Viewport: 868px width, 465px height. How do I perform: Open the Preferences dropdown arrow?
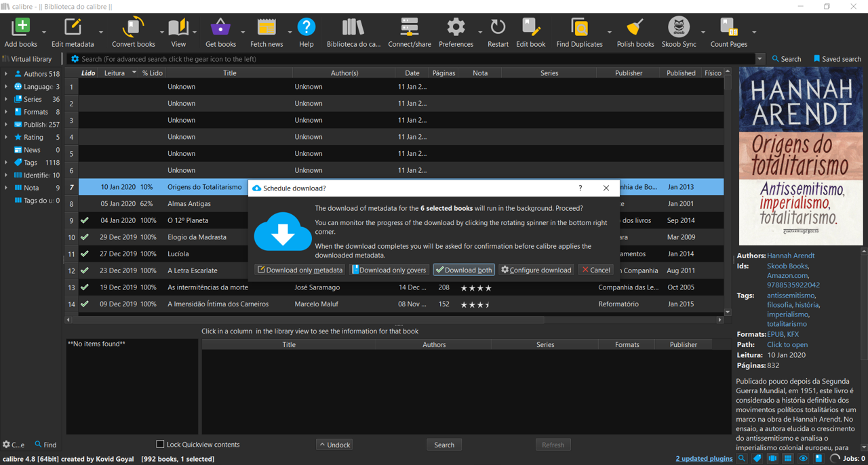point(480,32)
